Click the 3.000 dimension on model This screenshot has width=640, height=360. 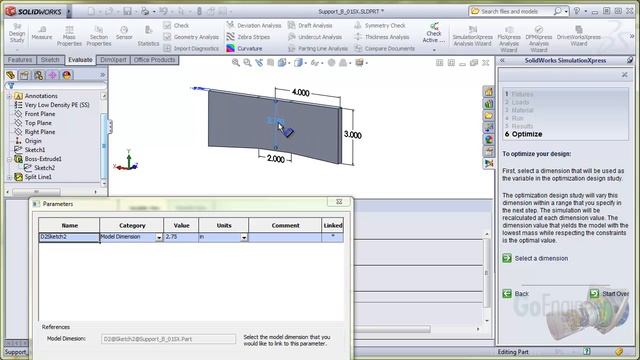point(352,135)
